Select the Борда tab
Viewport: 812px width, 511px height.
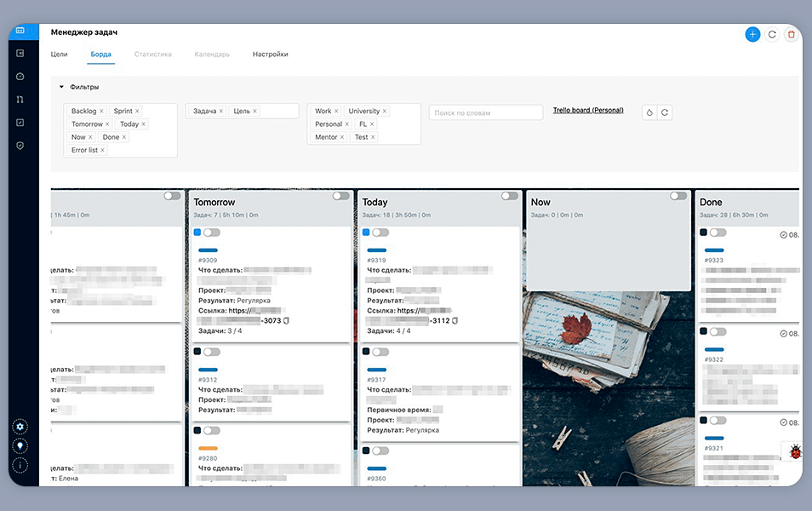click(x=101, y=54)
